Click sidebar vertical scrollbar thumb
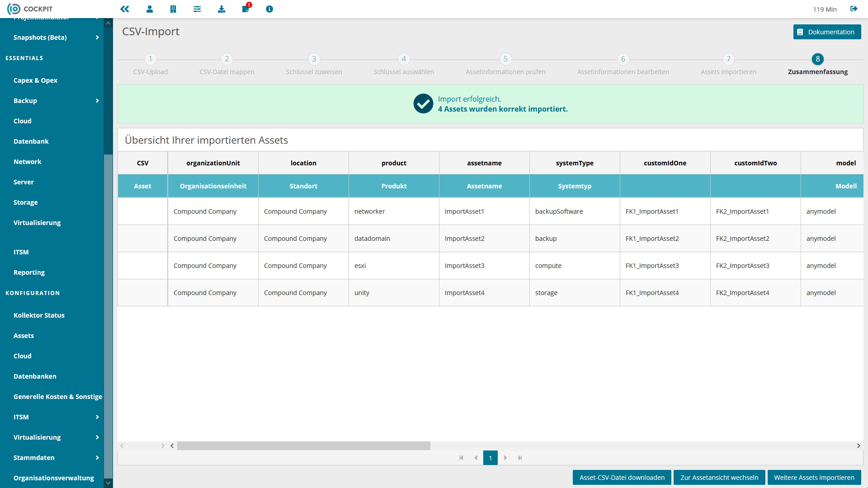 [x=108, y=316]
